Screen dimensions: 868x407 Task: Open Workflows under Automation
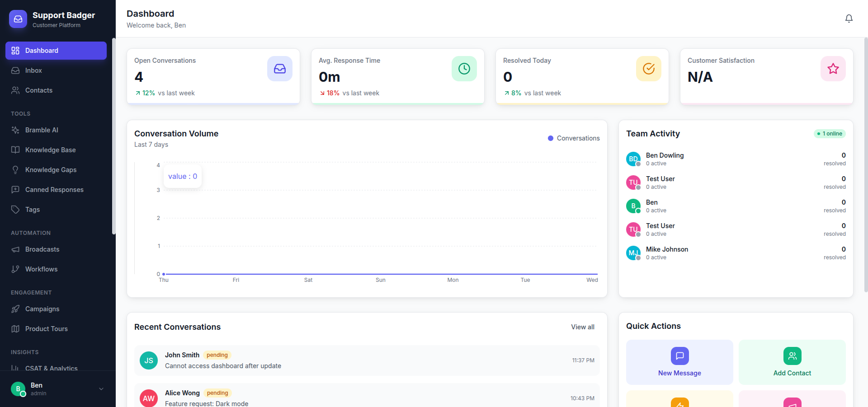pos(41,269)
